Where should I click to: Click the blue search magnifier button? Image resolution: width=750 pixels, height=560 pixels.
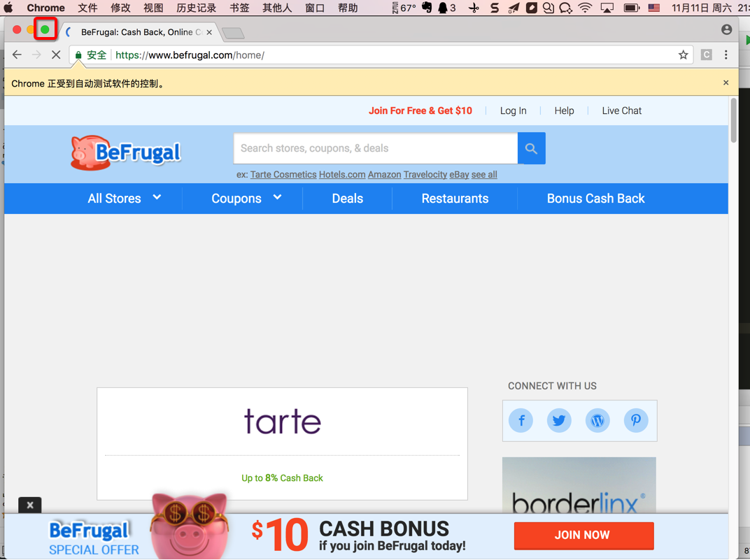532,148
